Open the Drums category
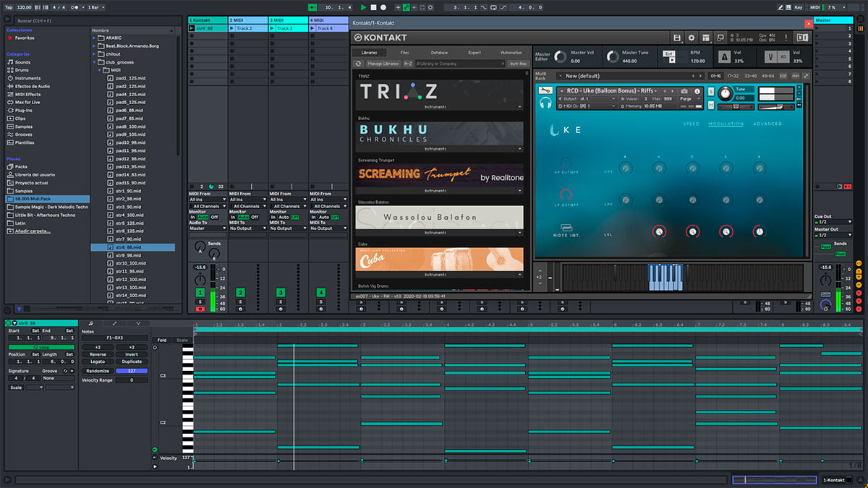Screen dimensions: 868x488 click(x=23, y=70)
